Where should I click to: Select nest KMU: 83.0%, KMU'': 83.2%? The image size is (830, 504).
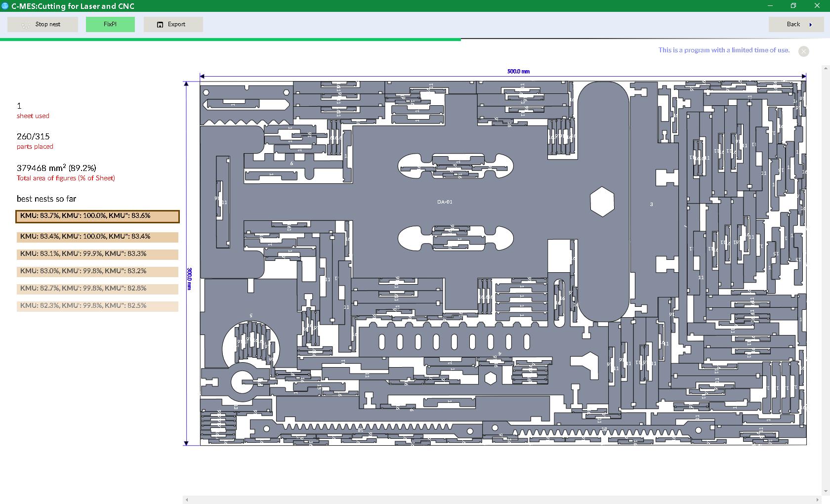(x=97, y=271)
